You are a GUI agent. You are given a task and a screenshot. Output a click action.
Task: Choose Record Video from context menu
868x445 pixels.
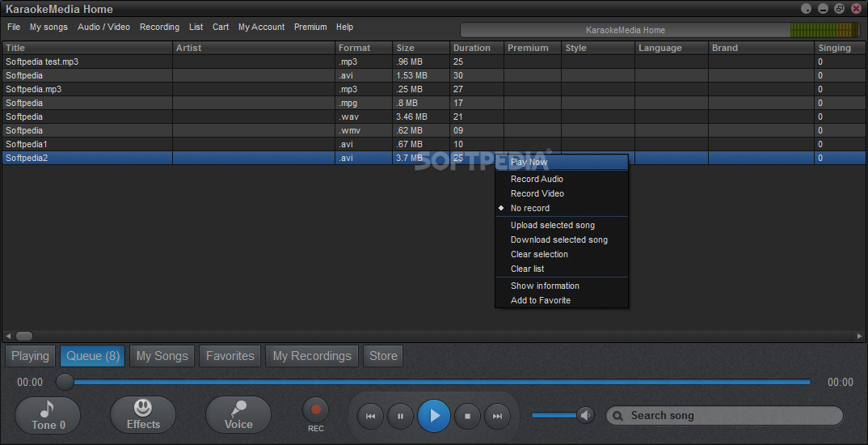[x=562, y=193]
